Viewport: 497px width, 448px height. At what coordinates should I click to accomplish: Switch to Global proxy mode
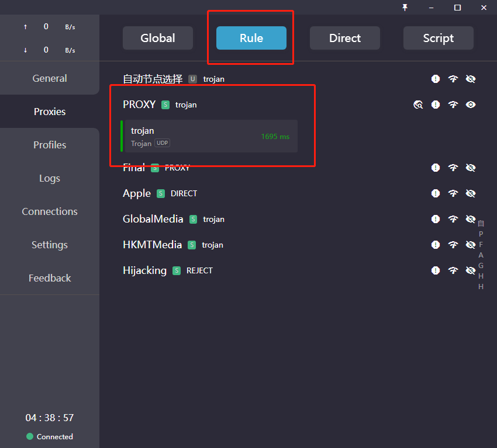158,38
